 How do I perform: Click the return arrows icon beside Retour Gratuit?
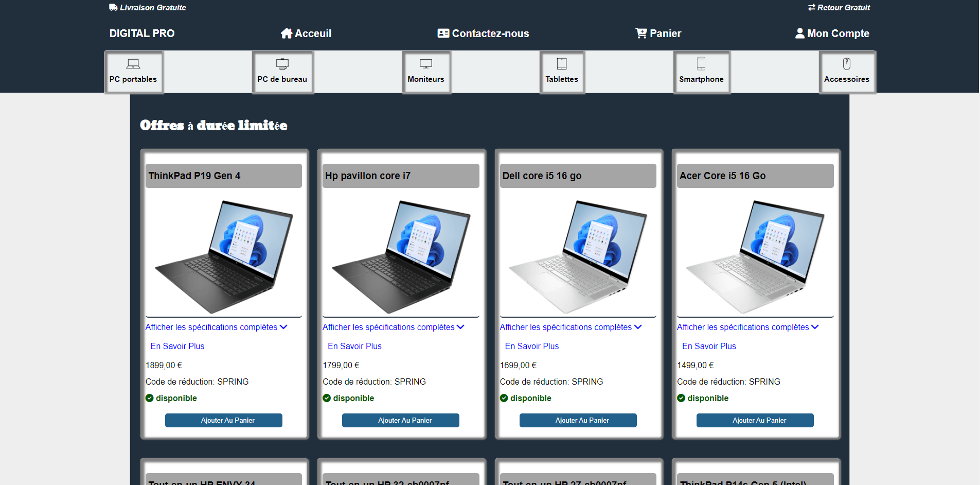[812, 7]
